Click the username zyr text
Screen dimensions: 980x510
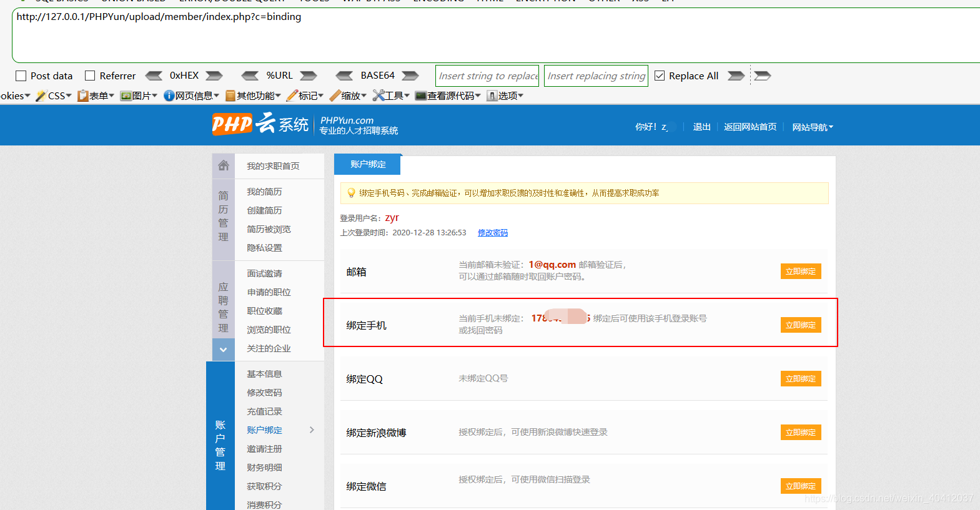coord(392,218)
